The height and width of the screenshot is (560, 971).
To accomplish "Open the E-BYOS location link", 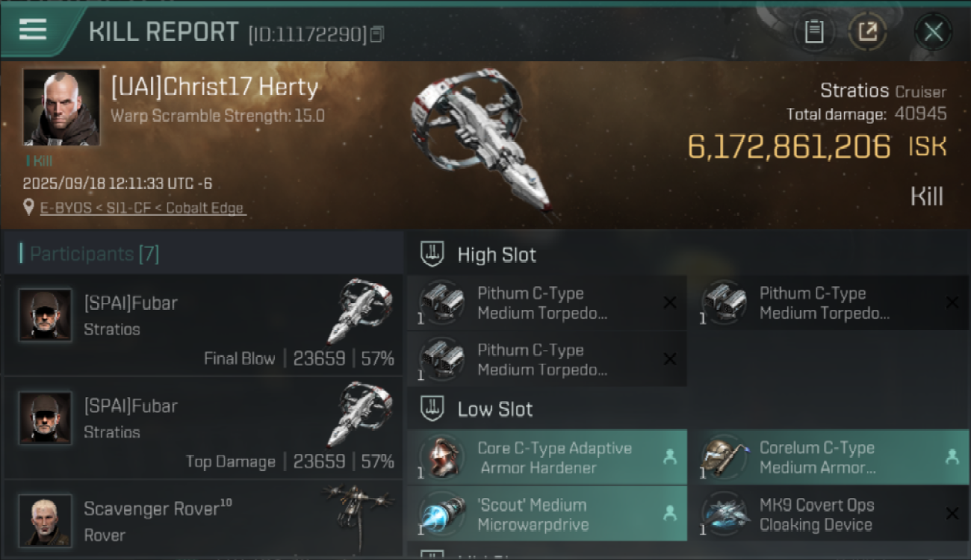I will click(143, 208).
